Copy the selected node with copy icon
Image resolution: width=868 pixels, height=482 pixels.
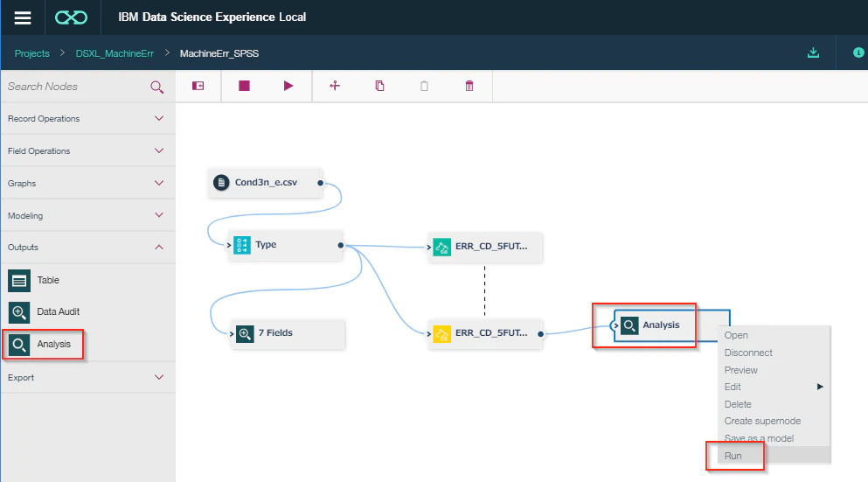click(x=379, y=86)
